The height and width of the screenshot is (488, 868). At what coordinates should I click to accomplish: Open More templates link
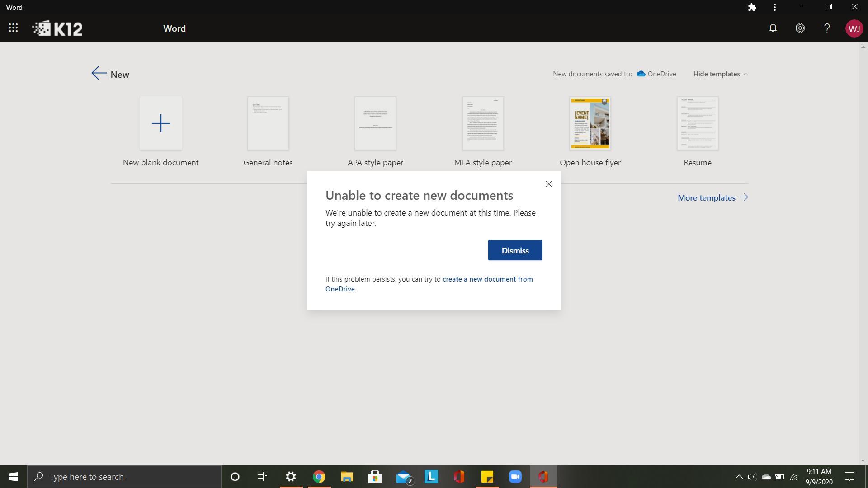[x=712, y=198]
